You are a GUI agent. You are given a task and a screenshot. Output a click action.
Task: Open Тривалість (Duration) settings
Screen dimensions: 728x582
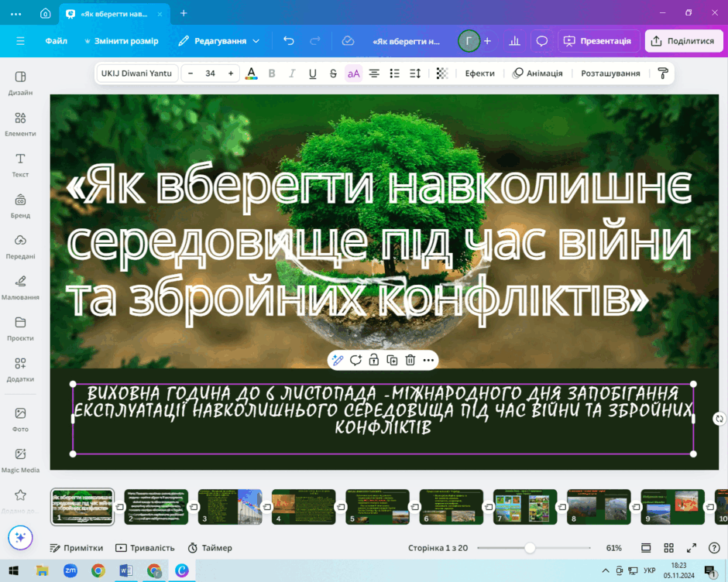pyautogui.click(x=145, y=548)
